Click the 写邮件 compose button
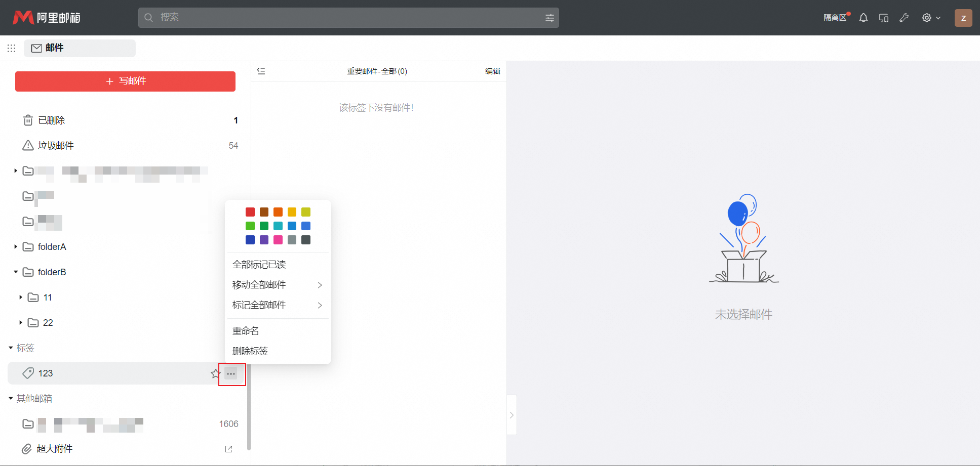980x466 pixels. pyautogui.click(x=125, y=81)
